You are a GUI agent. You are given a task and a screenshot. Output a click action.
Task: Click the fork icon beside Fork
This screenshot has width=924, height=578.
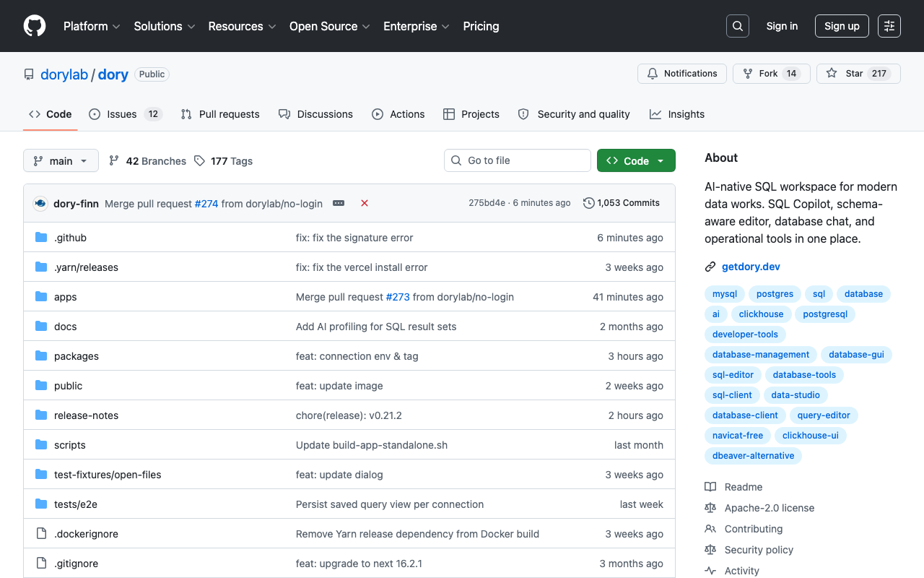tap(748, 74)
